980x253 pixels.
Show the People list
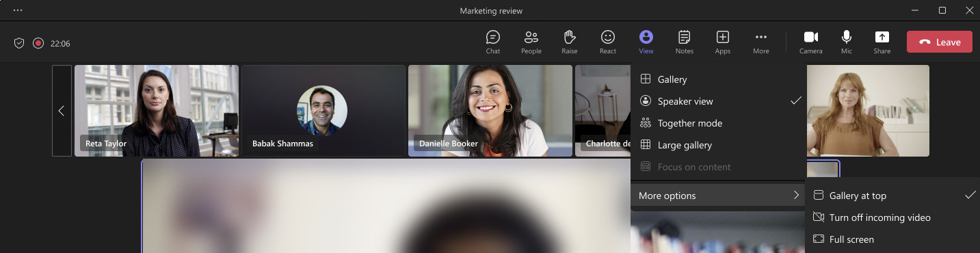531,42
